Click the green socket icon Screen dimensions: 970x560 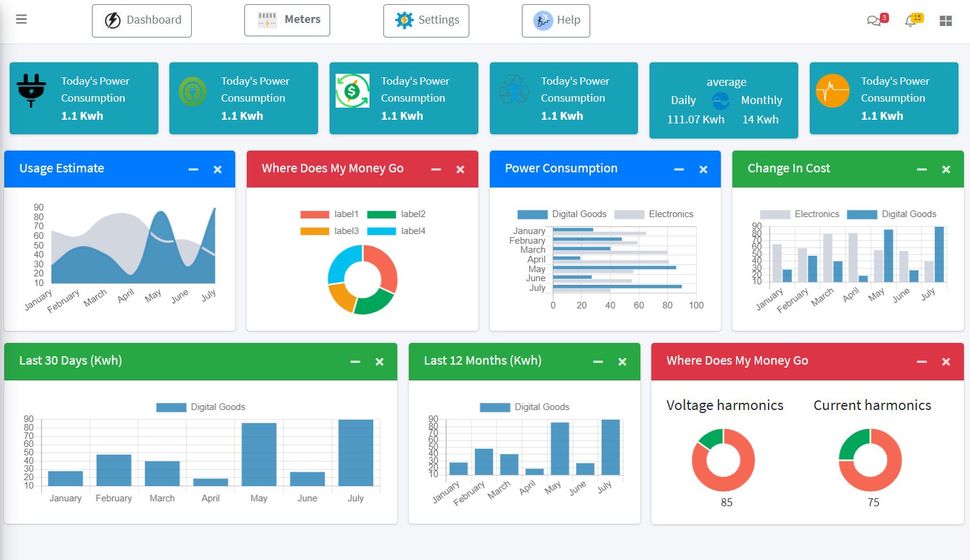point(192,91)
